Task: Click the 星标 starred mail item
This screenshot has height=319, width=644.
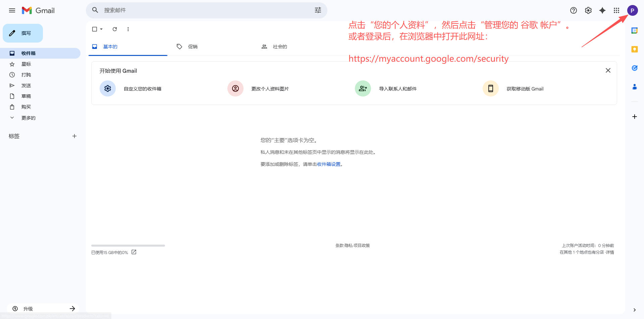Action: click(26, 64)
